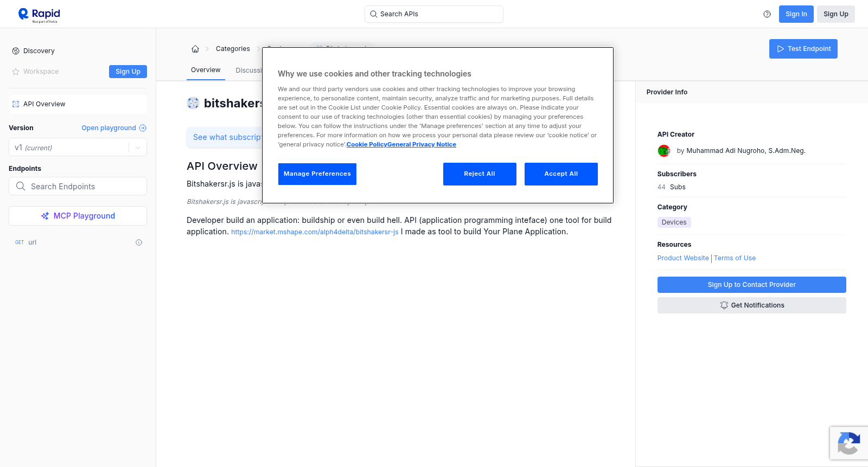Click Get Notifications button
This screenshot has height=467, width=868.
[x=751, y=305]
